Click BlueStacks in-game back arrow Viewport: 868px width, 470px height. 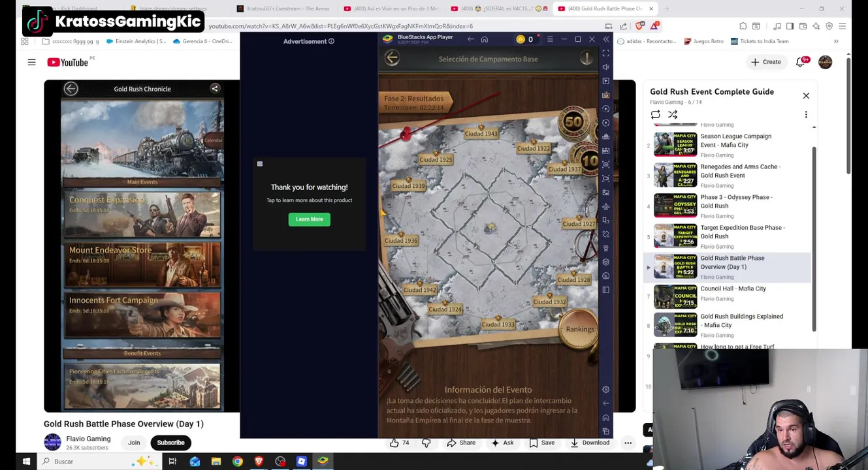point(392,58)
